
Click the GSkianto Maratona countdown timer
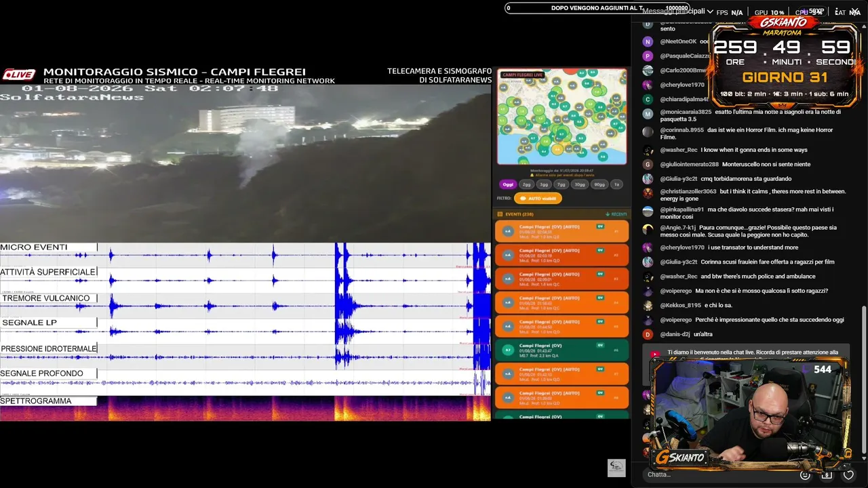tap(786, 62)
